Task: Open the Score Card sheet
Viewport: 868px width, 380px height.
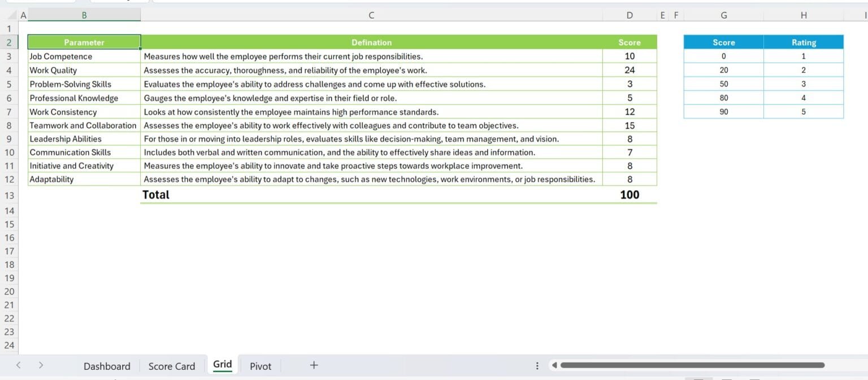Action: [171, 366]
